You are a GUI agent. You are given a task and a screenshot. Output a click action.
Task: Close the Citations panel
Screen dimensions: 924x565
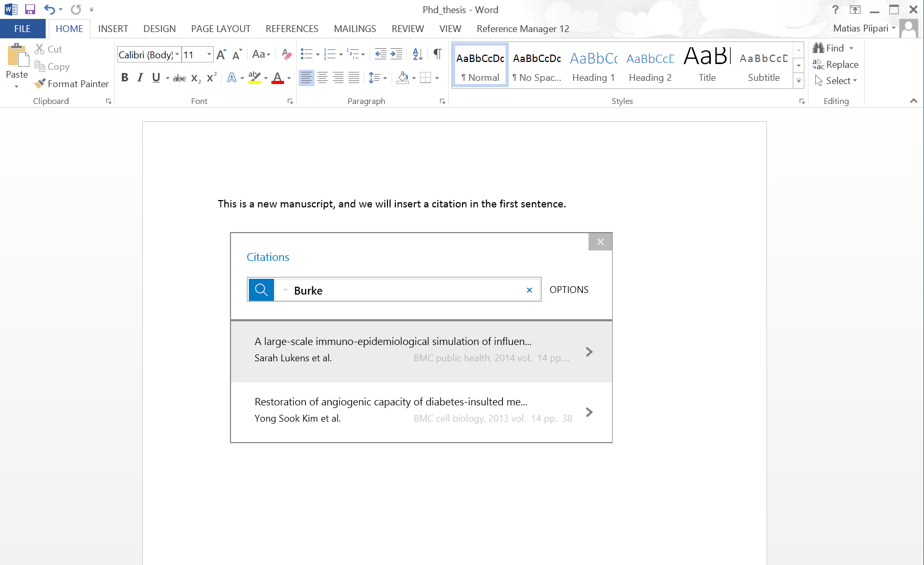(601, 242)
